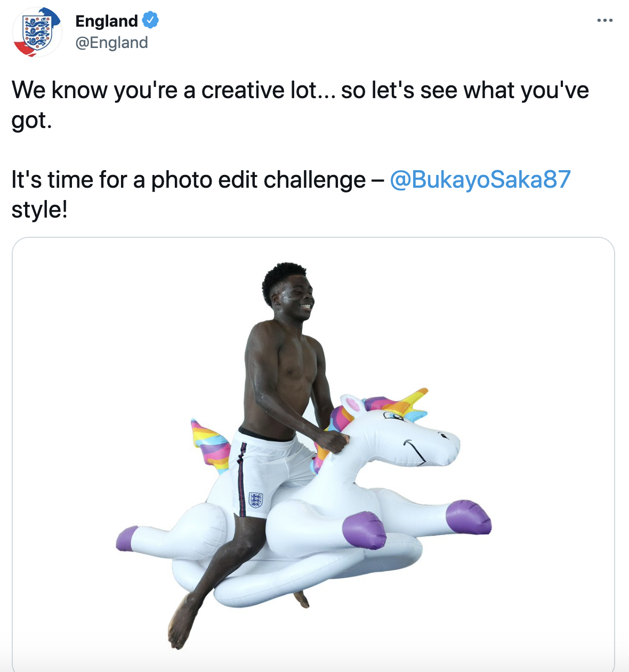Click the inflatable unicorn's golden horn
629x672 pixels.
413,401
